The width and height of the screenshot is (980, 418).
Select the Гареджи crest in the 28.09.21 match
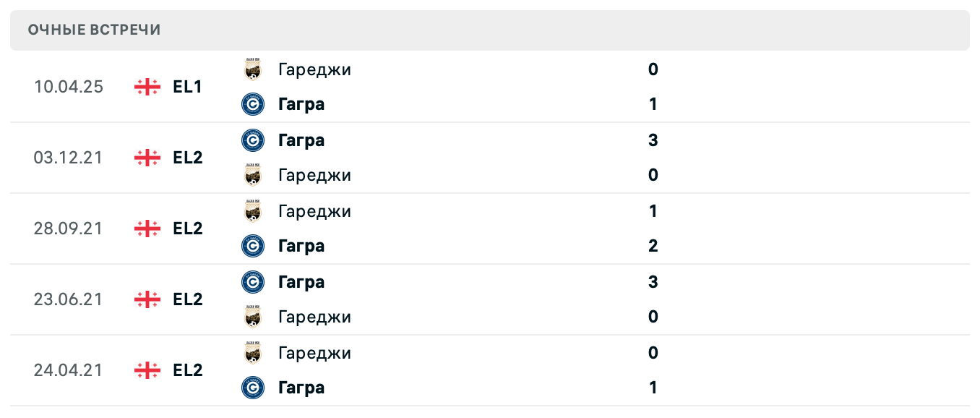253,211
